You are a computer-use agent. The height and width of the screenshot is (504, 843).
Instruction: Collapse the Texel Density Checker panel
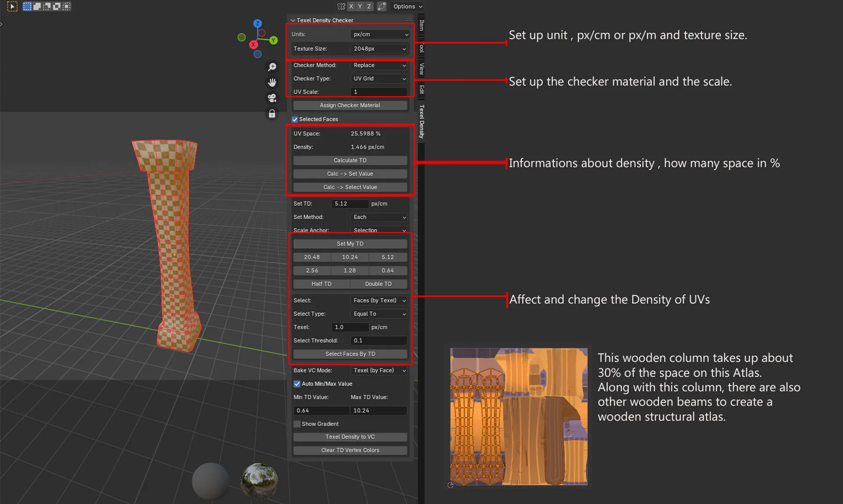click(293, 20)
